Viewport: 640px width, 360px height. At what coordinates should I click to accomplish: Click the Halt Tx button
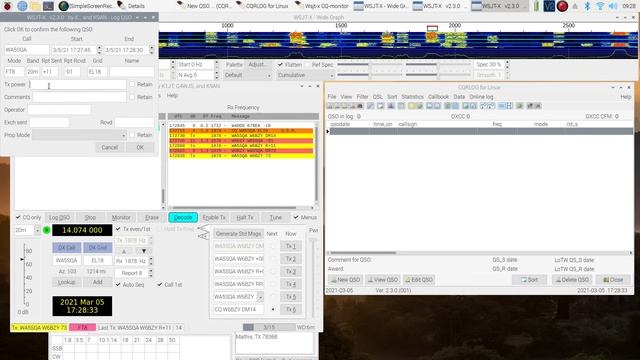point(245,218)
